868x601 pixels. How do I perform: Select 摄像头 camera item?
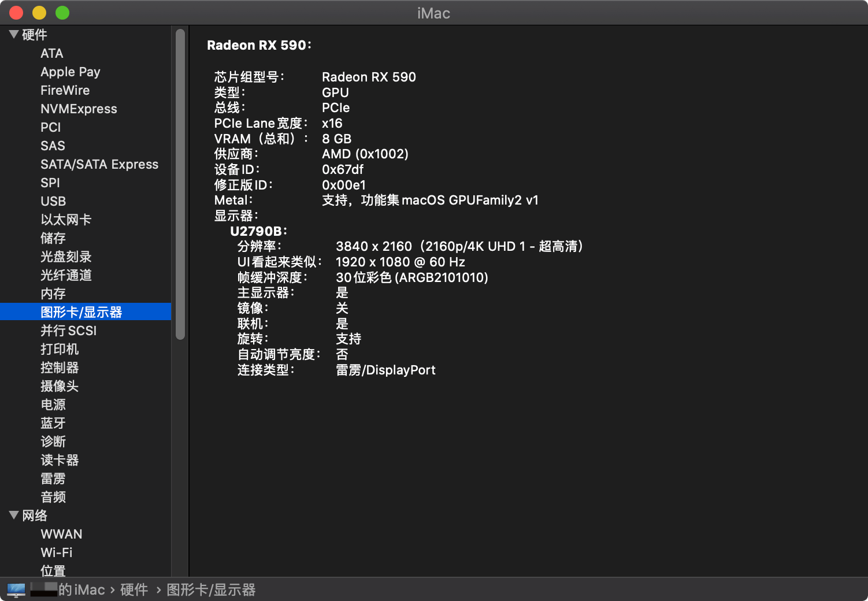pyautogui.click(x=60, y=386)
